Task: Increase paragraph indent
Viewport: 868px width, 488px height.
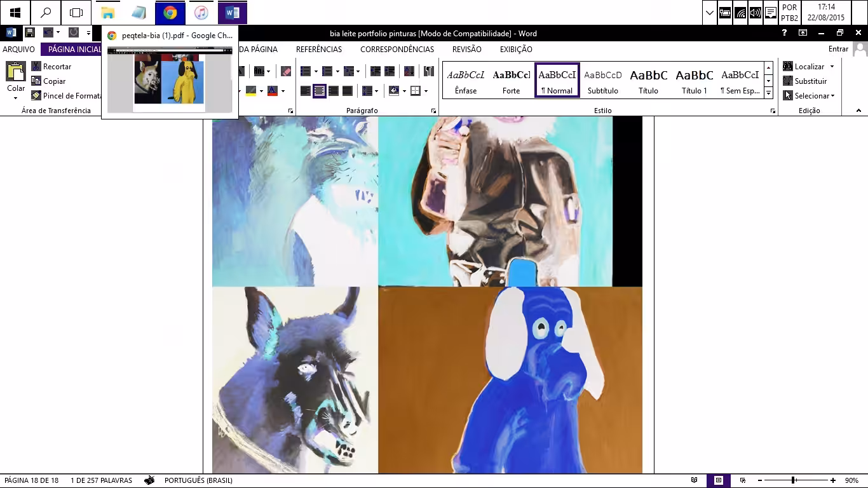Action: (390, 71)
